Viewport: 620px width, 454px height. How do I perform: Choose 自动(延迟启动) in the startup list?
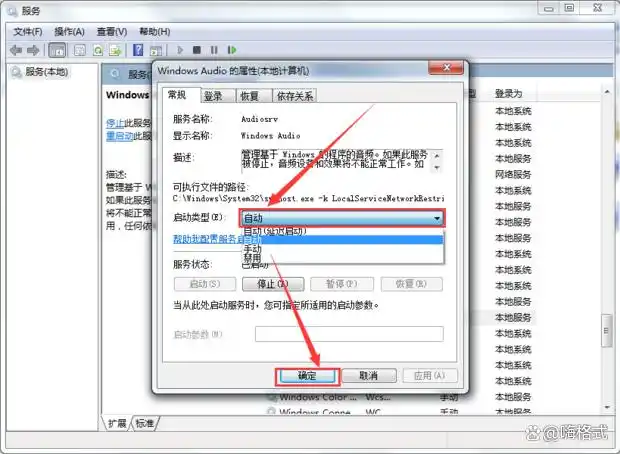[x=275, y=231]
